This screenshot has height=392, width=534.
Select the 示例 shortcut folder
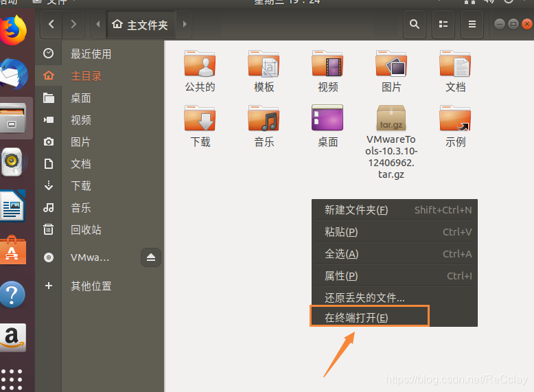click(x=455, y=126)
